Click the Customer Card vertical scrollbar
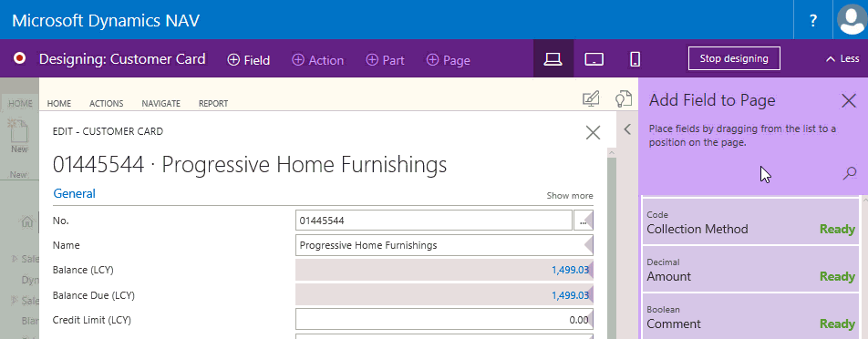 [612, 243]
